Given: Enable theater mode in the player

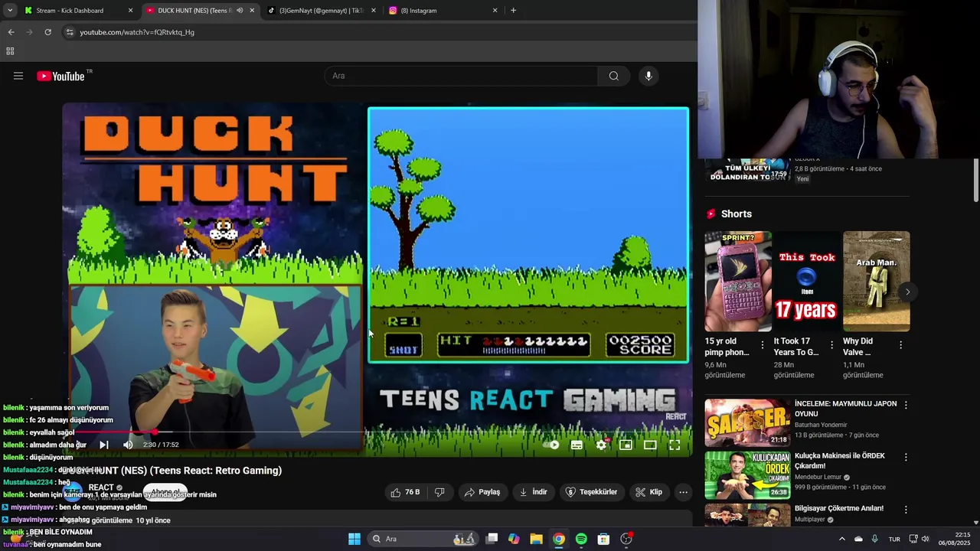Looking at the screenshot, I should (x=650, y=445).
